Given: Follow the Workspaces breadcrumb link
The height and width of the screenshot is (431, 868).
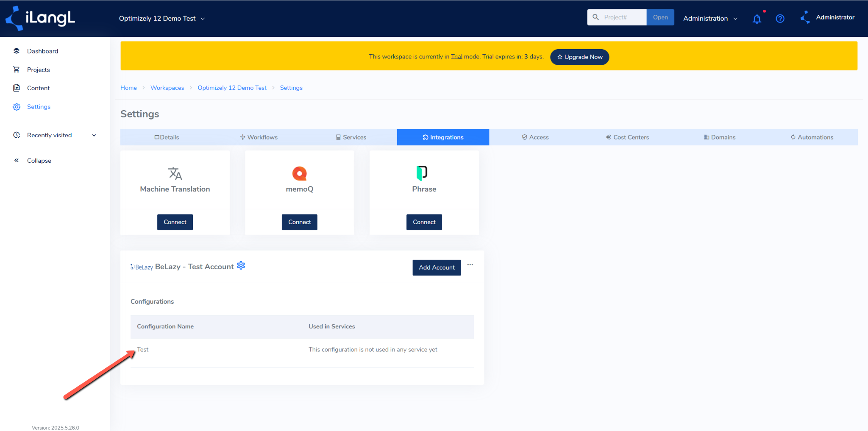Looking at the screenshot, I should pyautogui.click(x=167, y=88).
